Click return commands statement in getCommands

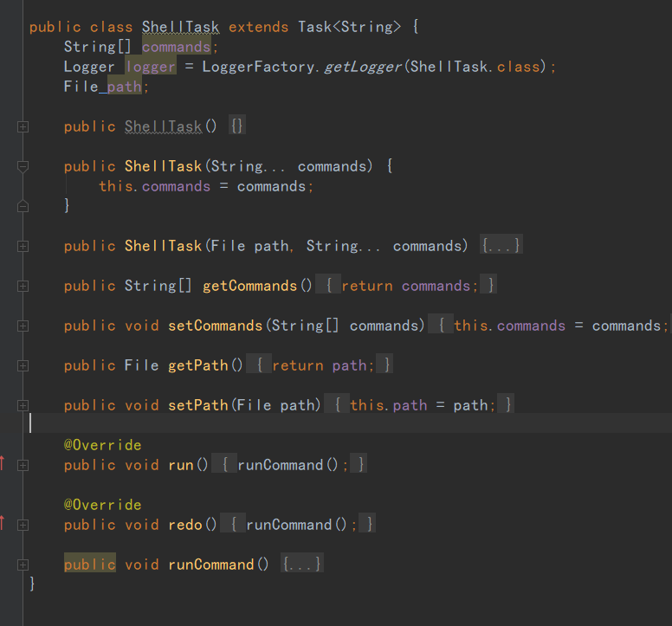click(410, 286)
